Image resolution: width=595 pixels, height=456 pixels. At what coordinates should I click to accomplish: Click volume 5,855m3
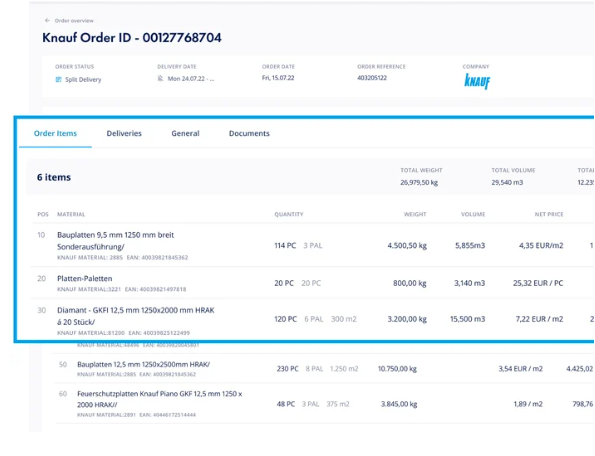470,245
